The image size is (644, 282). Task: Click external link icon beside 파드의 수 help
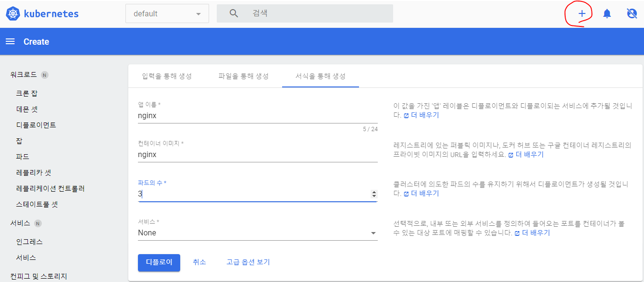pyautogui.click(x=406, y=194)
